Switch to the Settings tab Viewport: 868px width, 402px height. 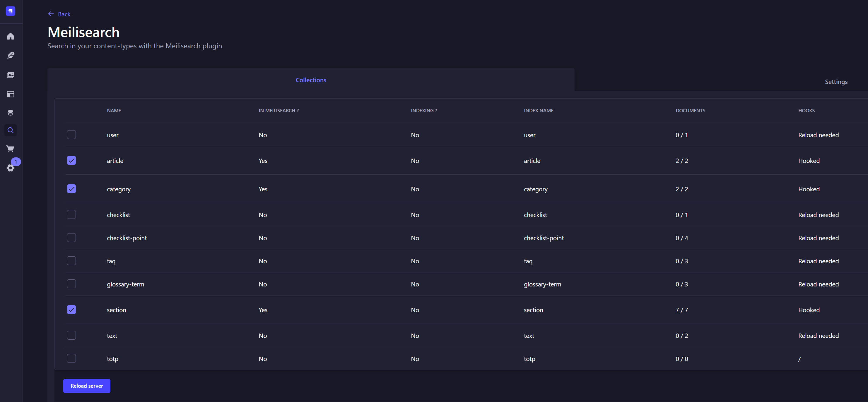point(836,82)
